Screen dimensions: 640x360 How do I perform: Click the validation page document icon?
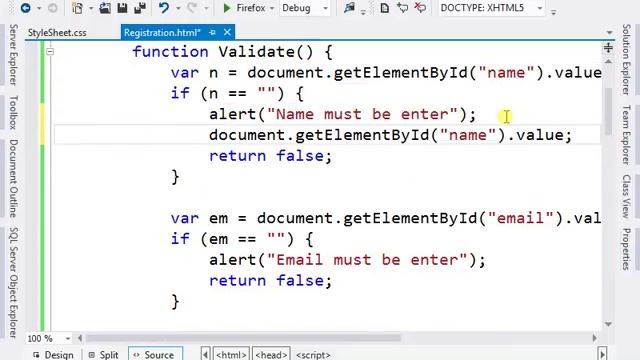click(x=384, y=8)
